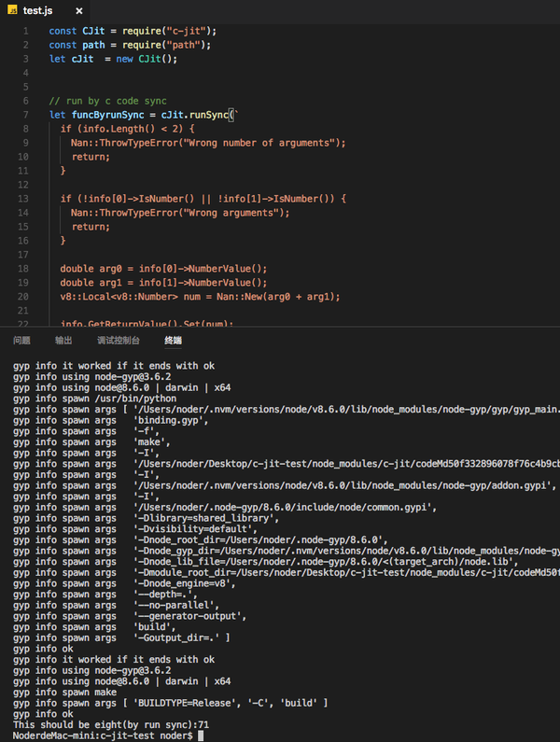This screenshot has width=560, height=742.
Task: Click 'const path = require("path");' line
Action: [130, 45]
